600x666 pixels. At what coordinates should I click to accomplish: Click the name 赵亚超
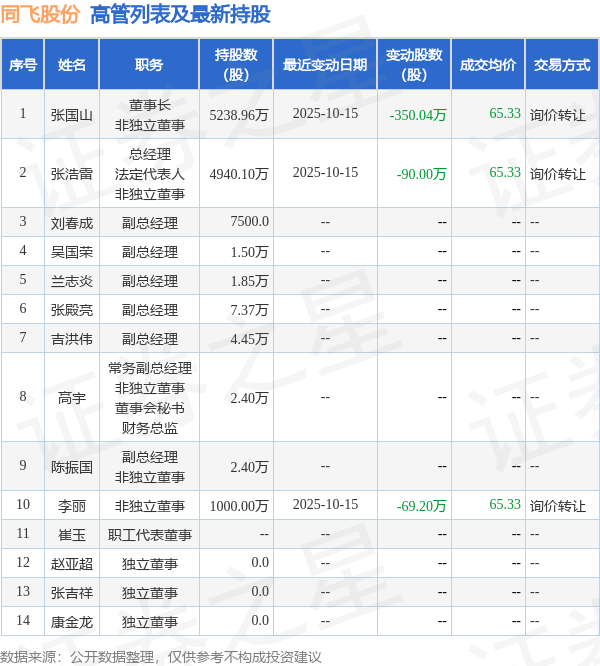pyautogui.click(x=72, y=564)
